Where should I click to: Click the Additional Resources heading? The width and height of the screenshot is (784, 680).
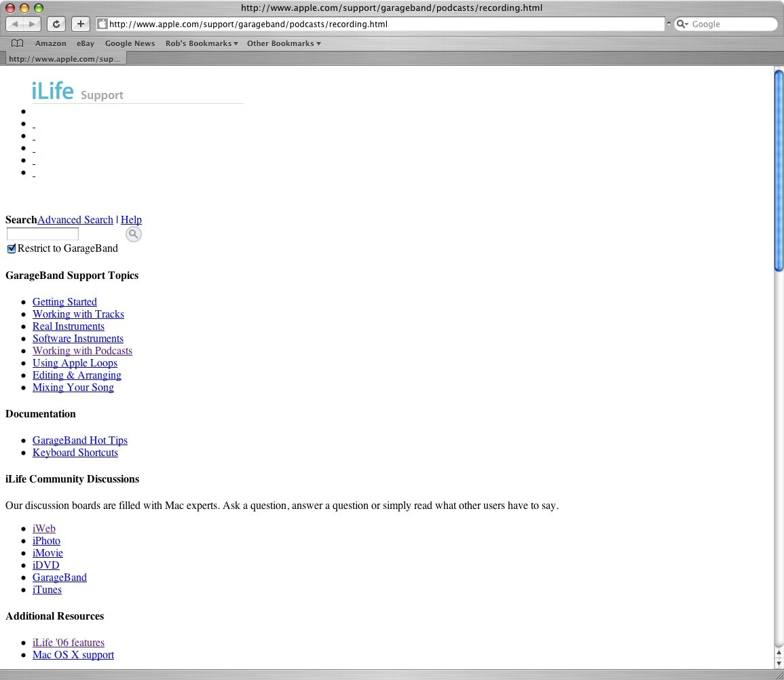point(55,616)
